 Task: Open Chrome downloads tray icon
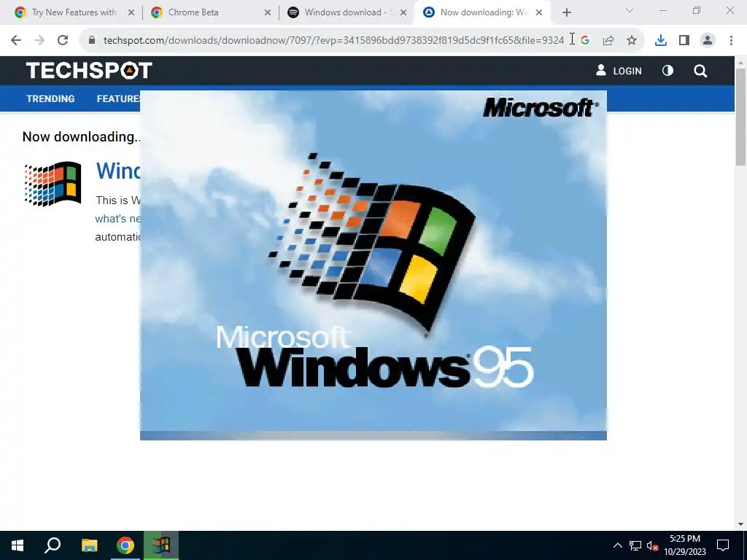[661, 41]
